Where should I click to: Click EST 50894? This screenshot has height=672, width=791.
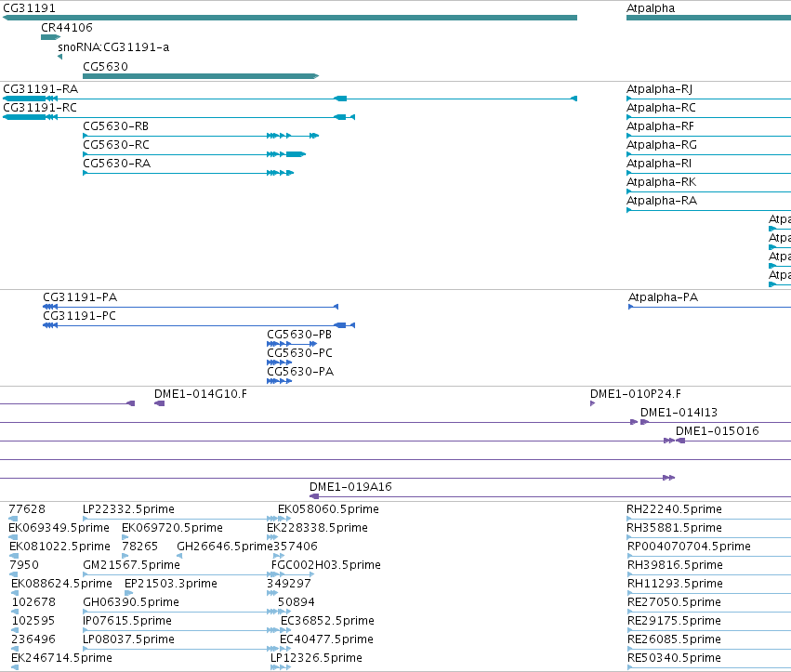coord(297,602)
